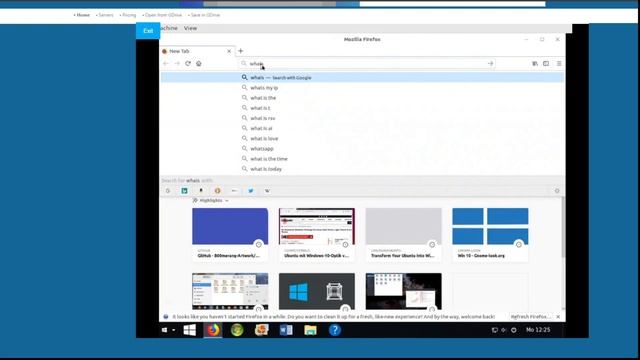The height and width of the screenshot is (360, 640).
Task: Show sidebars using the sidebar icon
Action: tap(546, 64)
